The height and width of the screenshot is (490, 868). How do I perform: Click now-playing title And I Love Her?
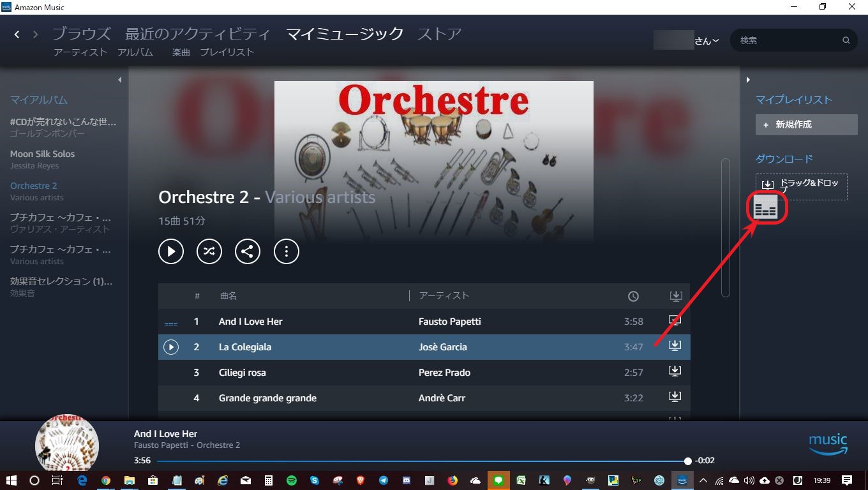pos(166,434)
